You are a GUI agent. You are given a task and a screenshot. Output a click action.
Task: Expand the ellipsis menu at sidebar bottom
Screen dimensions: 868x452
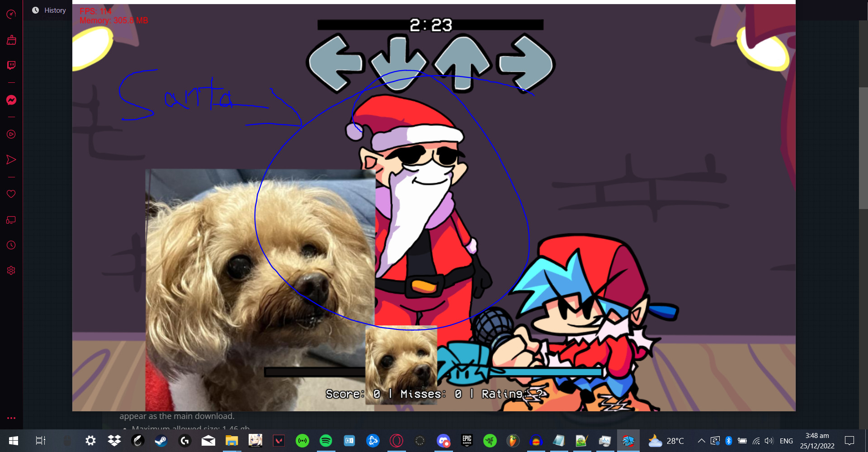(x=11, y=418)
